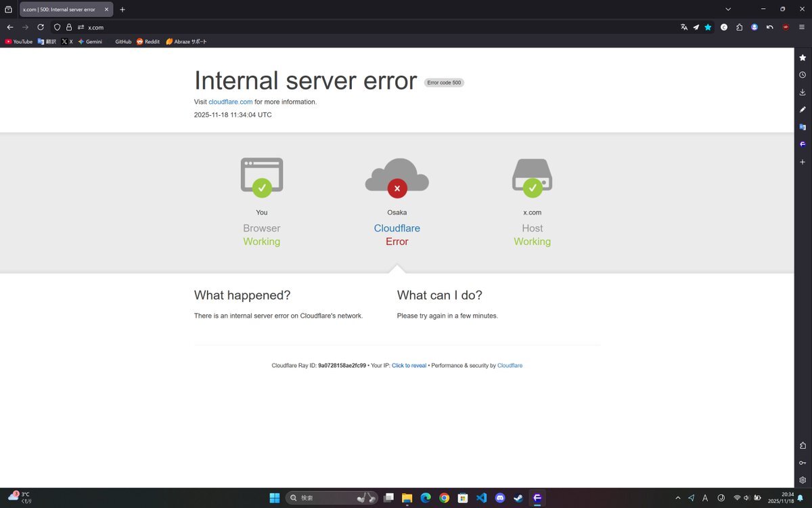The height and width of the screenshot is (508, 812).
Task: Follow the cloudflare.com link
Action: click(x=230, y=102)
